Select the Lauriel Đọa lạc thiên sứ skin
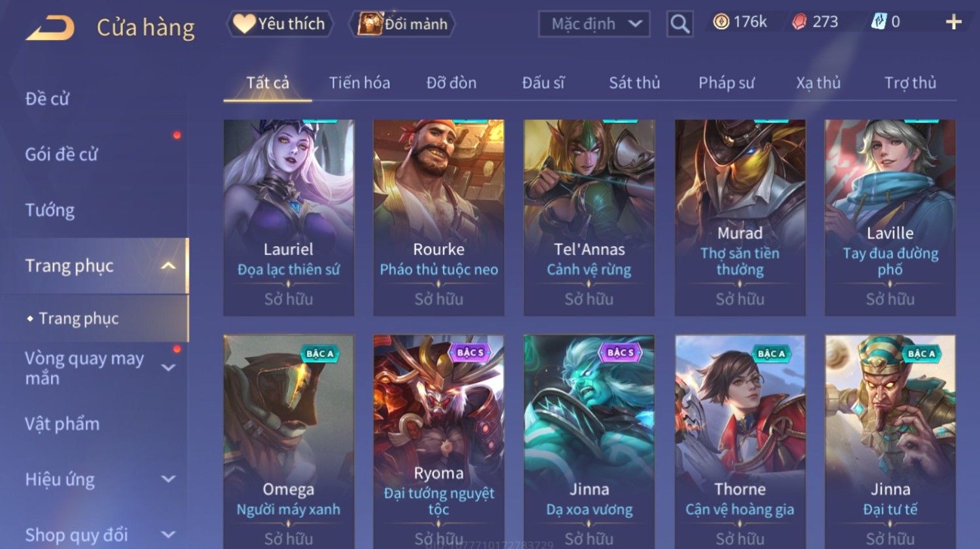The image size is (980, 549). click(289, 218)
